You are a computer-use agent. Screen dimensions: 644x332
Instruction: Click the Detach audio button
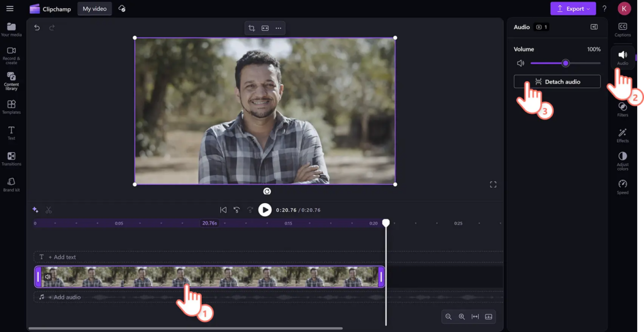[x=557, y=82]
